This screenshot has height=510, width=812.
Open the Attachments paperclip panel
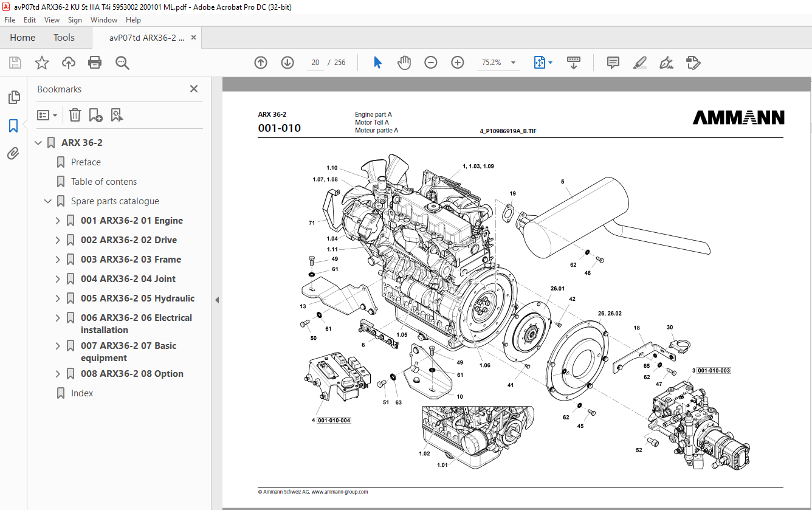[x=13, y=154]
